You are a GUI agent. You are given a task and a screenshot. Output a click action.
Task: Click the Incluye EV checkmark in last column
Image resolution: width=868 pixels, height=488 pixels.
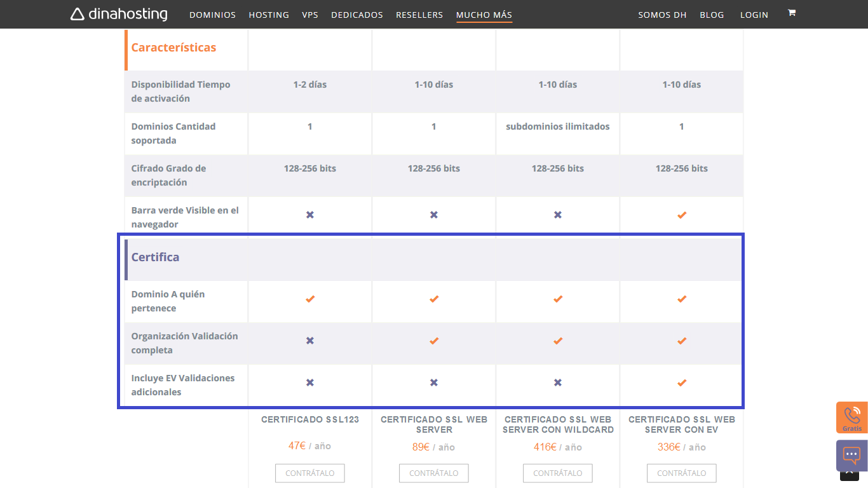click(x=681, y=383)
